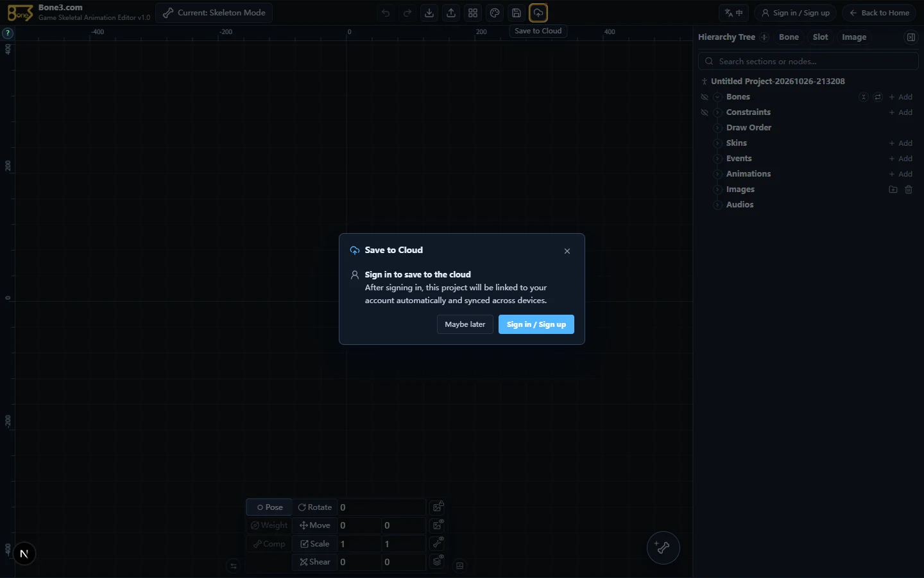Click Maybe later in the dialog
Image resolution: width=924 pixels, height=578 pixels.
(x=465, y=324)
